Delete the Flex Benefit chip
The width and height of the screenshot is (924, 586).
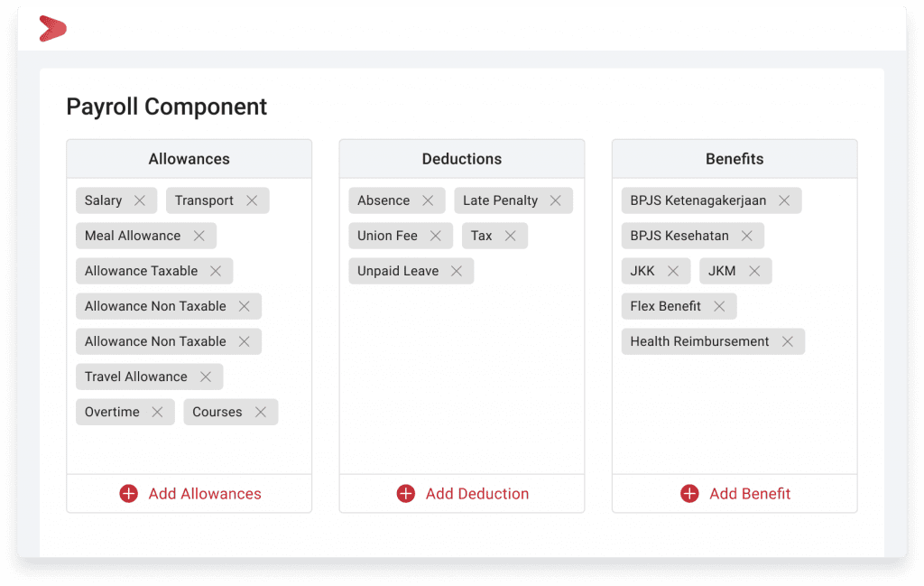point(719,306)
